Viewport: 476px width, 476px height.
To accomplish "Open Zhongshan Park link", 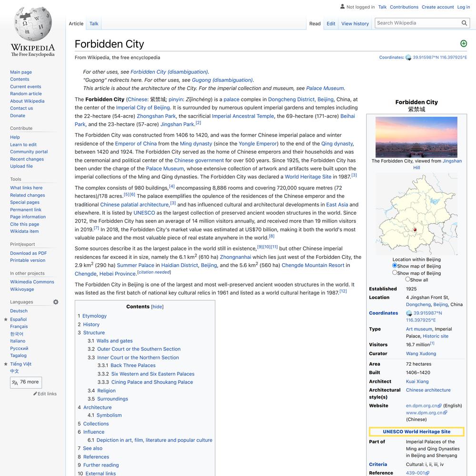I will 156,116.
